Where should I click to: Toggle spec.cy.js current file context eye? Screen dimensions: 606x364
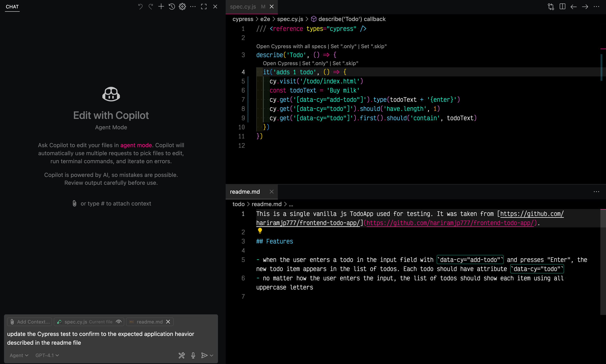point(119,322)
